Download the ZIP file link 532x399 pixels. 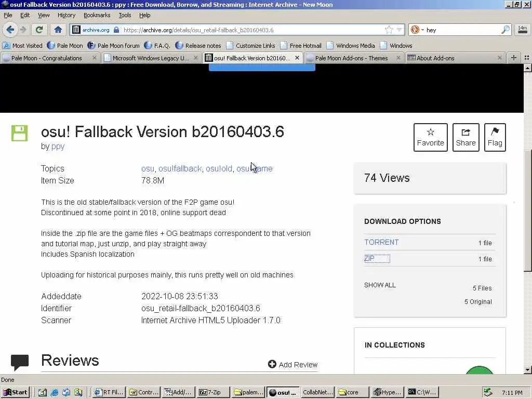point(369,259)
